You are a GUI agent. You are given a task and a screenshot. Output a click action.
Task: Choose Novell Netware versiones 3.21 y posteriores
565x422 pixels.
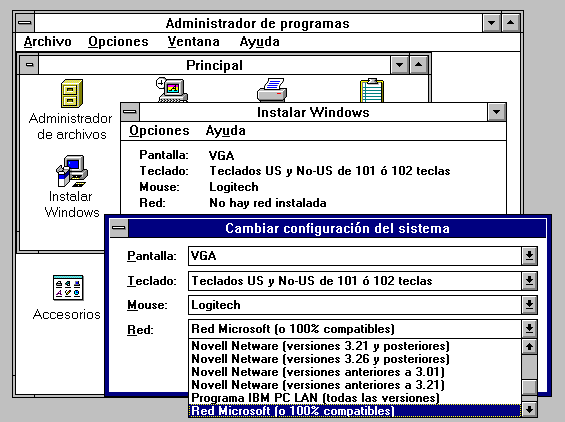point(355,346)
